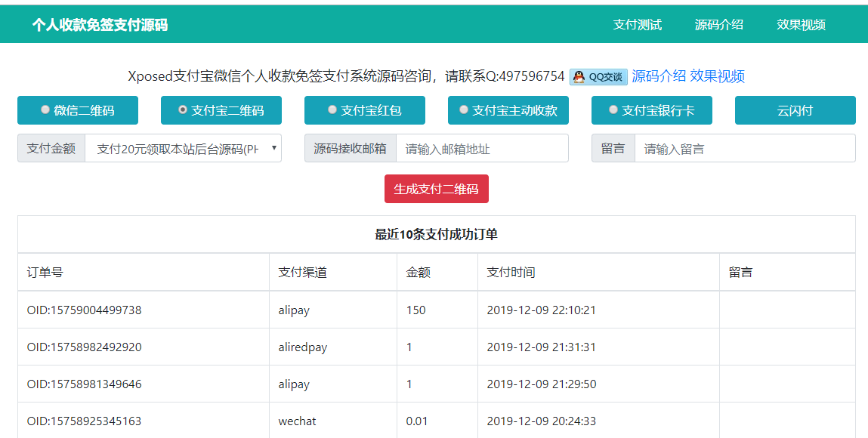Screen dimensions: 868x438
Task: Follow the blue 效果视频 link beside QQ交谈
Action: tap(718, 76)
